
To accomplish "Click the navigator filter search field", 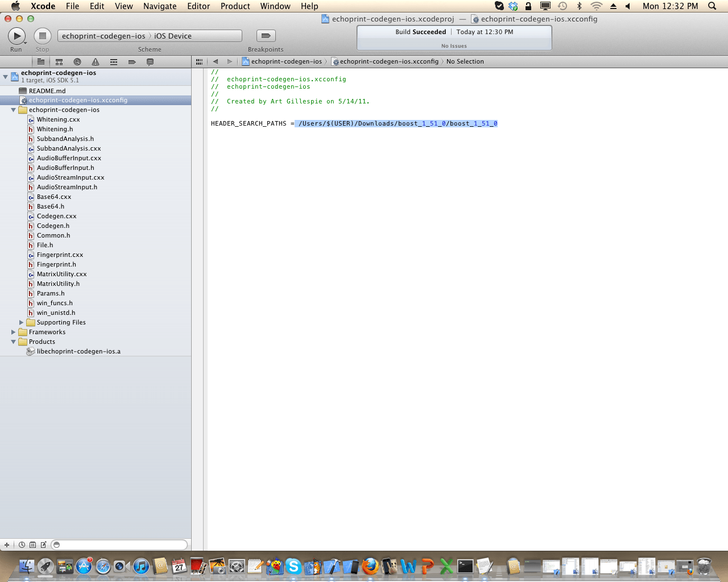I will [119, 544].
